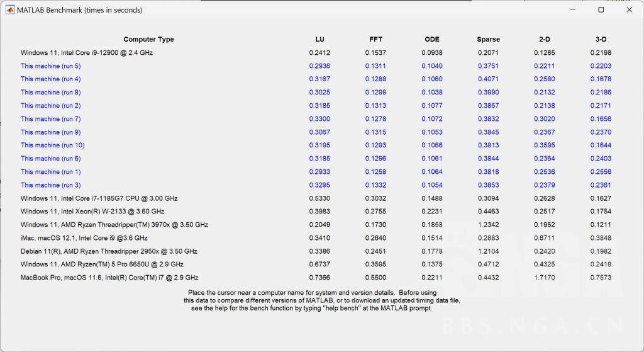
Task: Select 'This machine (run 4)' entry
Action: (x=50, y=79)
